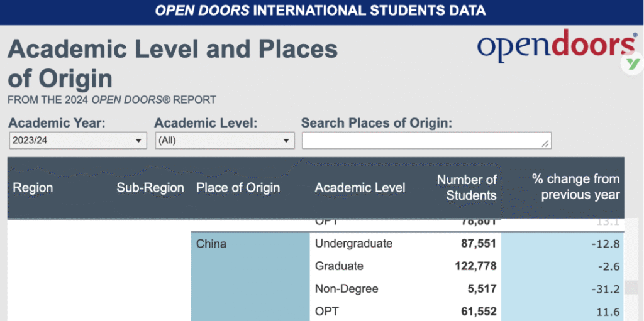Select the Graduate academic level row
The width and height of the screenshot is (644, 321).
[339, 266]
